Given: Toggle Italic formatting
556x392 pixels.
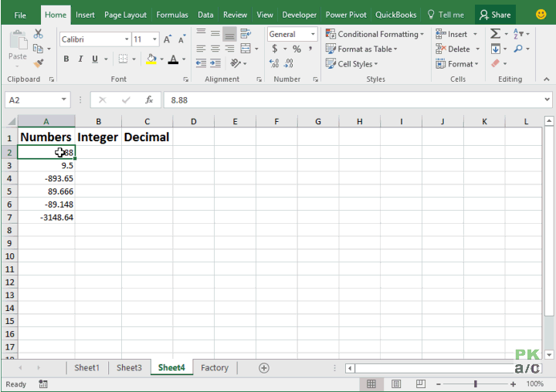Looking at the screenshot, I should click(80, 59).
